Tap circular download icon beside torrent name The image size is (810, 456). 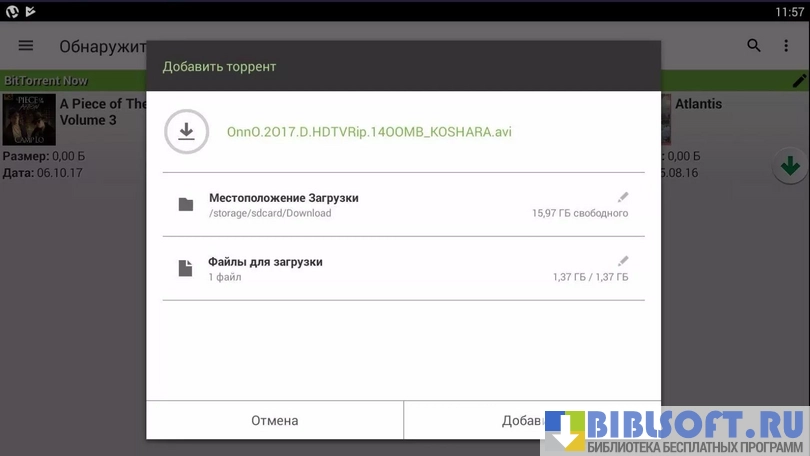[x=186, y=132]
